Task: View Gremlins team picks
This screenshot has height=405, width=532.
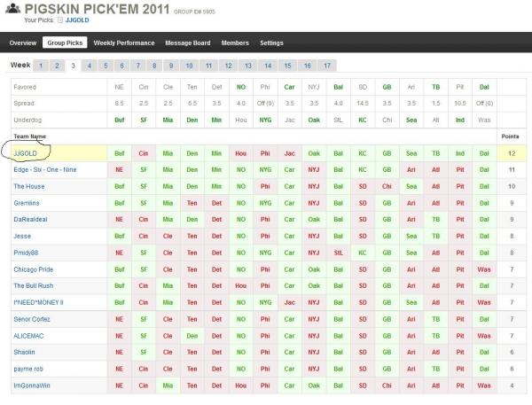Action: point(27,203)
